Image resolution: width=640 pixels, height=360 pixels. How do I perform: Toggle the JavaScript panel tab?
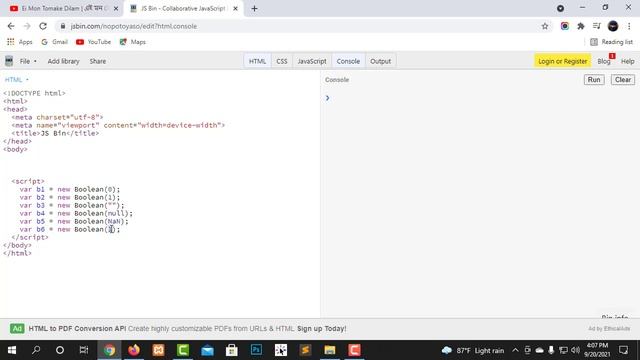(x=312, y=61)
